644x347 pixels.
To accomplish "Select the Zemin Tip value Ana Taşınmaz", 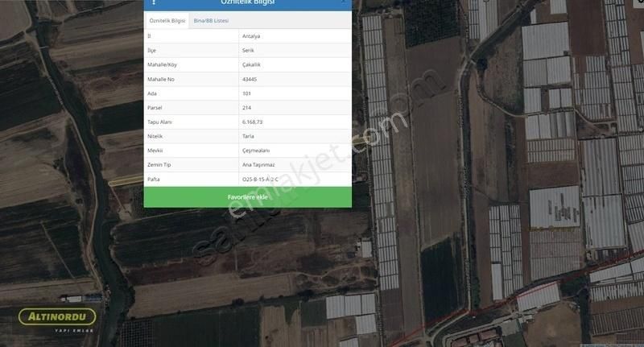I will 258,165.
